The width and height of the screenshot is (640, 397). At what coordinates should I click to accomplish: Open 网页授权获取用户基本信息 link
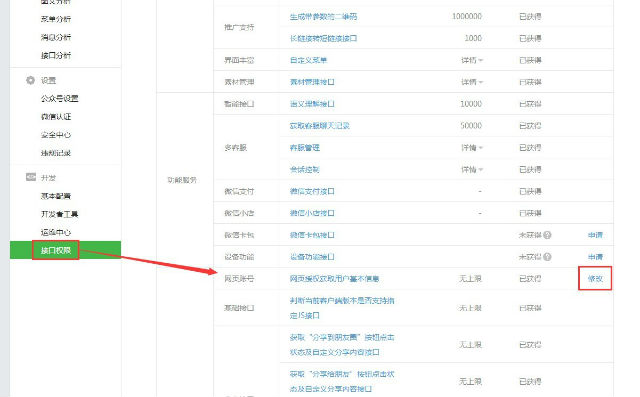334,279
